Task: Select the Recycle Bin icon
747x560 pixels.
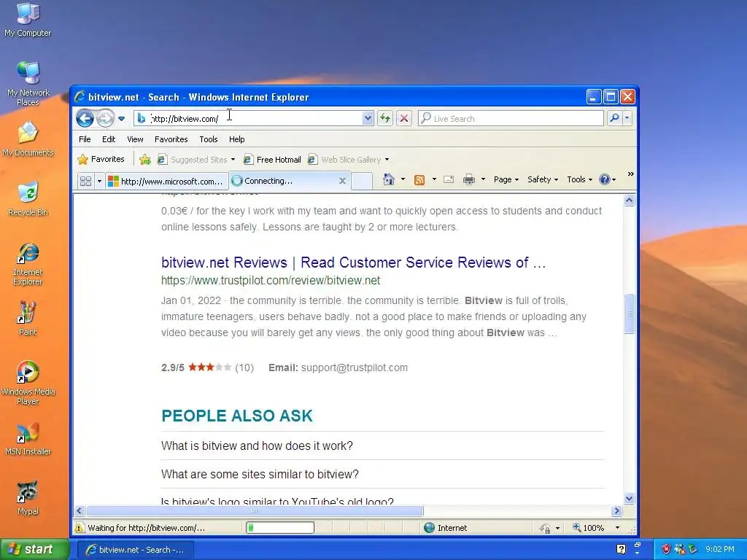Action: pos(28,198)
